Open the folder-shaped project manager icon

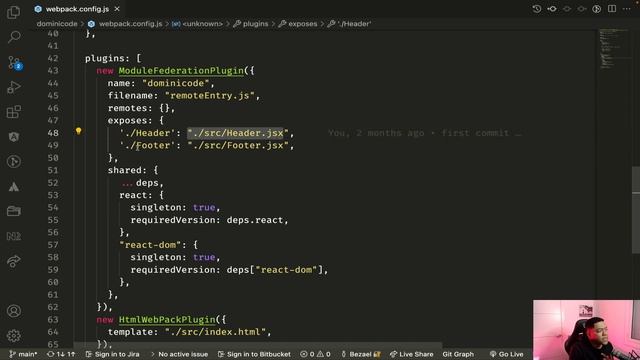click(x=14, y=211)
